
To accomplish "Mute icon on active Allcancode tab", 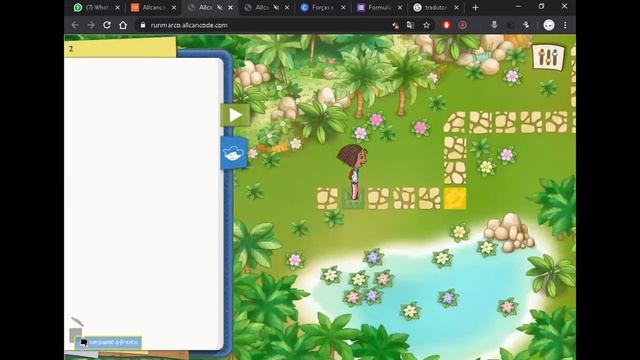I will [220, 7].
